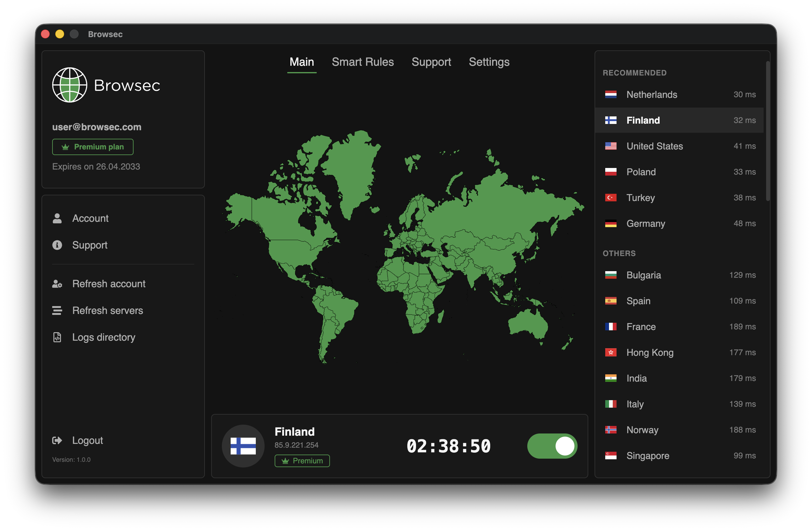Click the Premium badge on the Finland card

(x=302, y=461)
